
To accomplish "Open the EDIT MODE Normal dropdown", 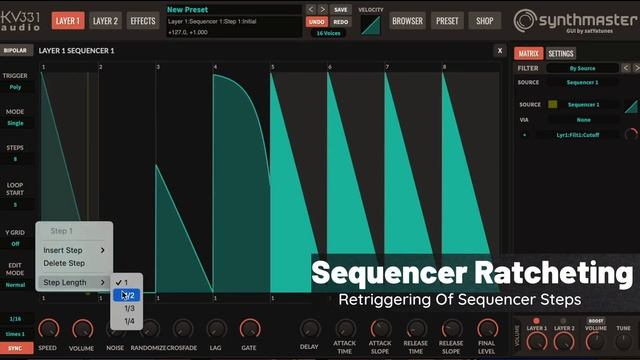I will click(16, 285).
